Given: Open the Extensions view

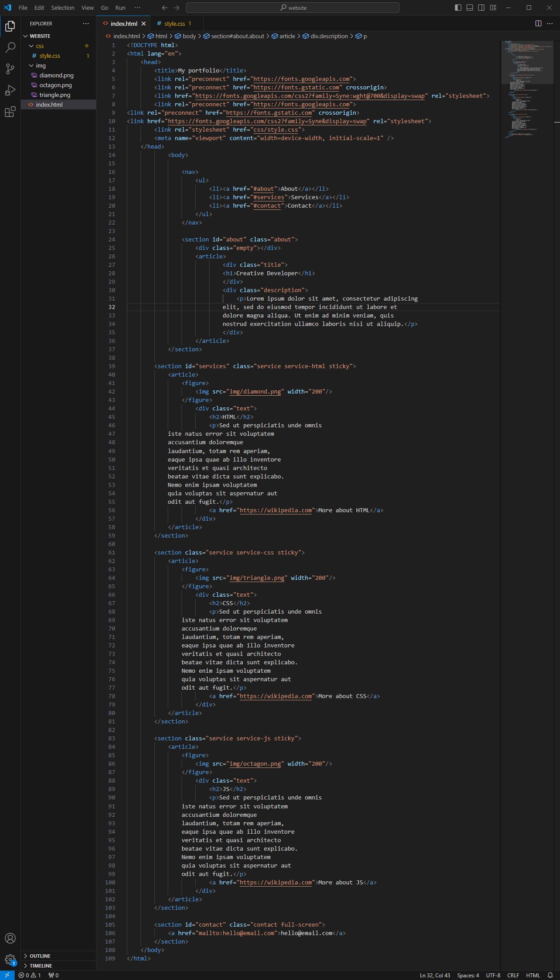Looking at the screenshot, I should click(10, 112).
